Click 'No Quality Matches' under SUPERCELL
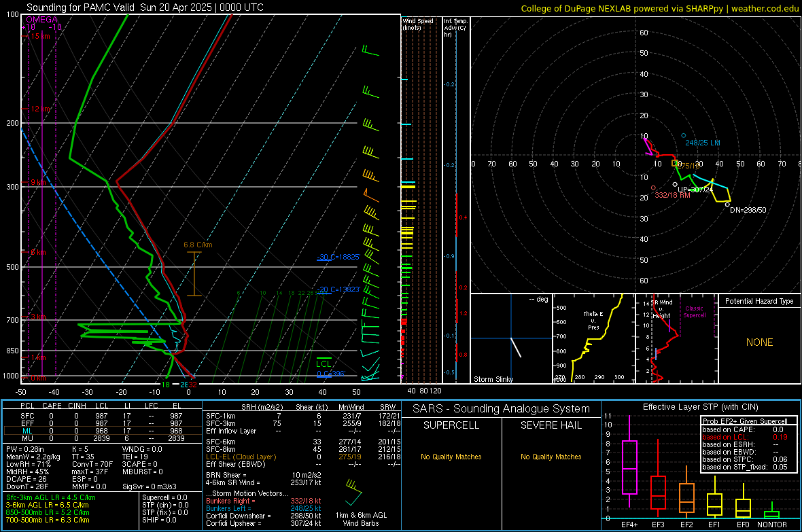The height and width of the screenshot is (532, 802). point(451,457)
